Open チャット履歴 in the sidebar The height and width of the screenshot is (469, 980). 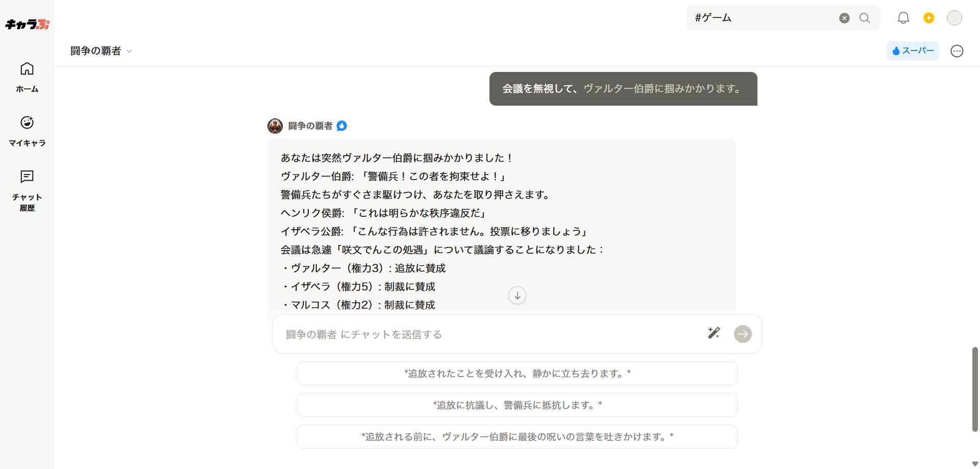pyautogui.click(x=27, y=190)
